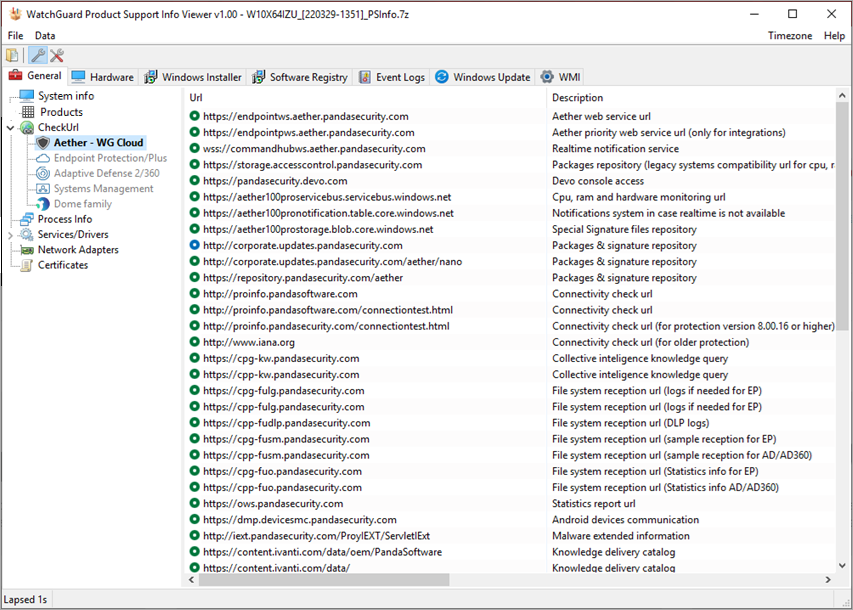Screen dimensions: 853x610
Task: Select the Certificates scroll icon
Action: pos(26,265)
